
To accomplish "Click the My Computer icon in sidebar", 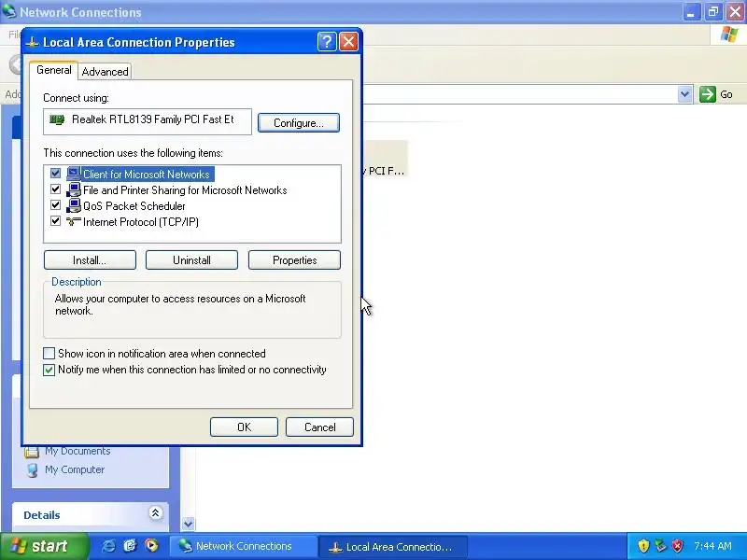I will (x=33, y=470).
